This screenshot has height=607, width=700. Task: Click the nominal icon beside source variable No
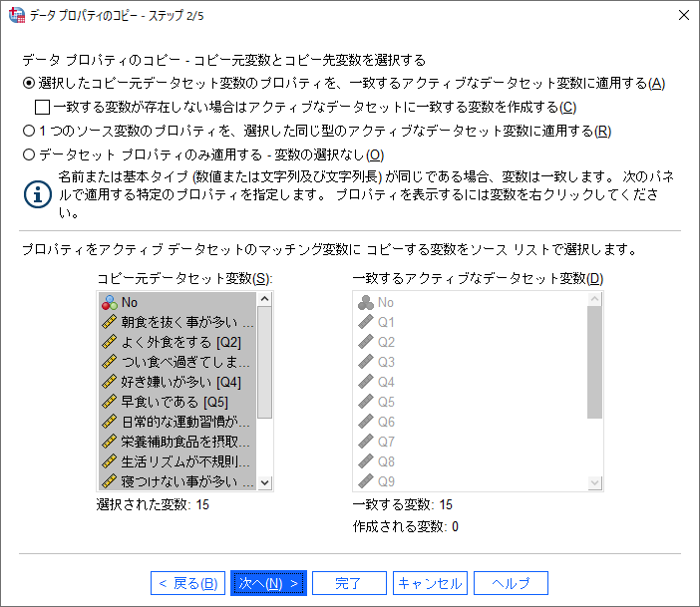[x=110, y=303]
